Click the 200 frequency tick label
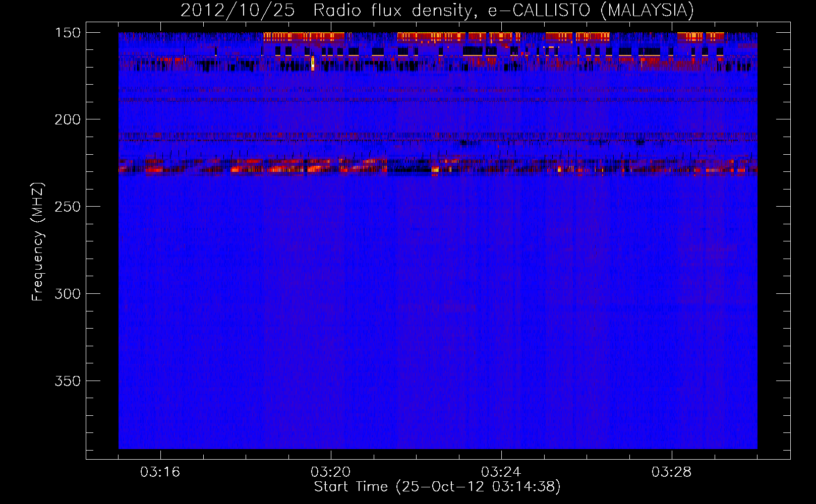 68,119
